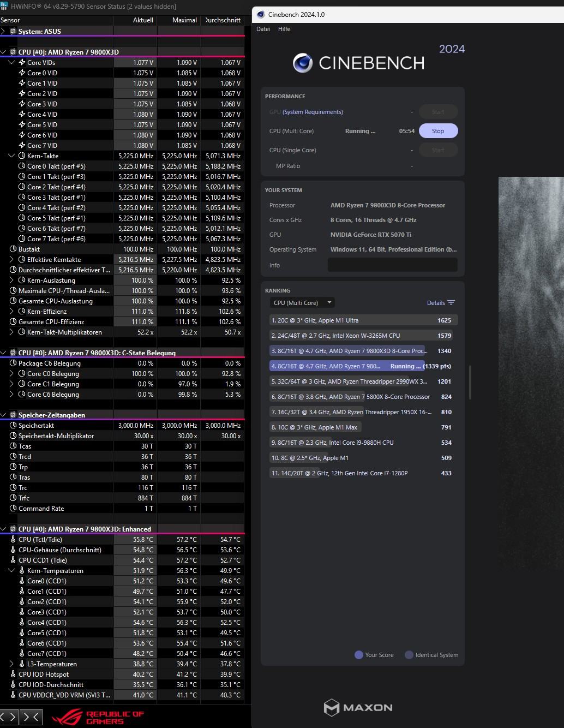Click the Republic of Gamers logo
This screenshot has height=728, width=564.
98,717
